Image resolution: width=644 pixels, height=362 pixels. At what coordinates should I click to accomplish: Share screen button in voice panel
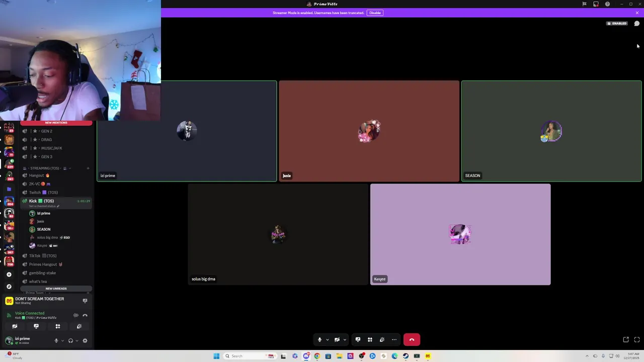point(36,326)
